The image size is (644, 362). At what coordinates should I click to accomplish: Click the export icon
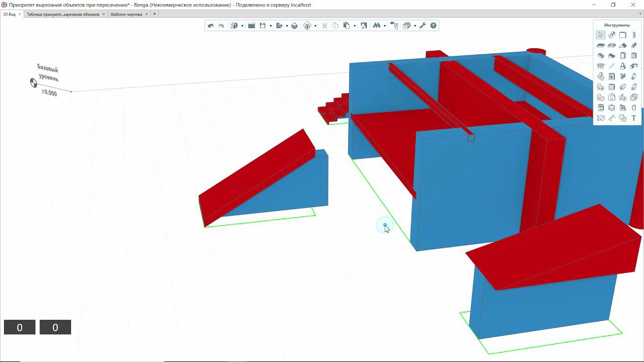coord(279,26)
